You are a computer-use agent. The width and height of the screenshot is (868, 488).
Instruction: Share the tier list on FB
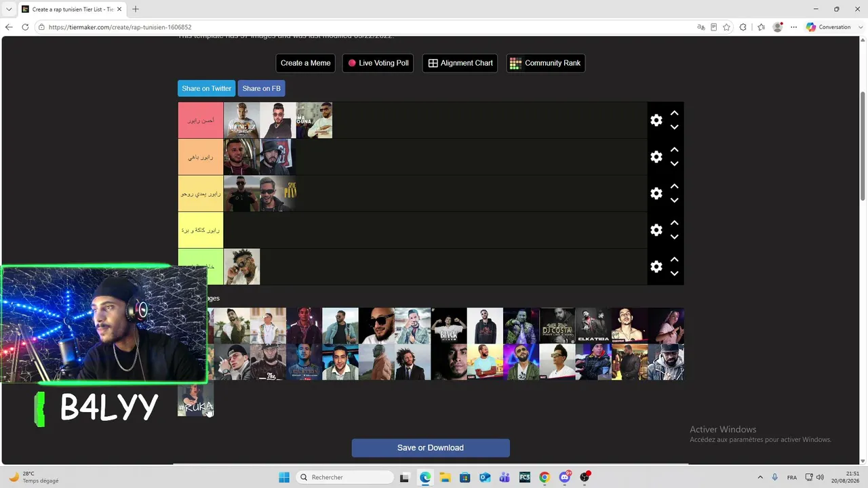pyautogui.click(x=261, y=88)
